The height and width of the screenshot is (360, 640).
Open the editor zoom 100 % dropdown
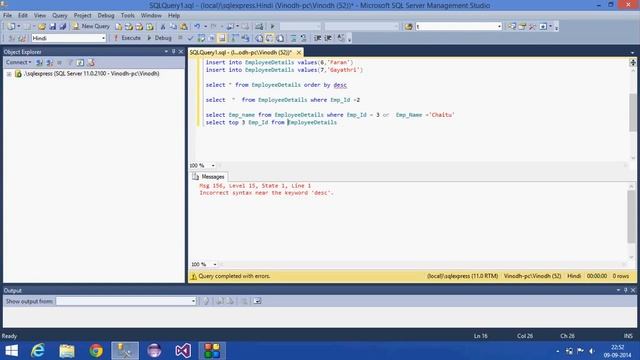213,165
